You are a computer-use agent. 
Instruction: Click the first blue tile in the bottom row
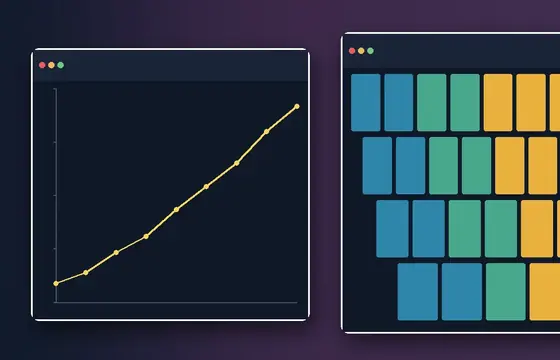pos(418,292)
